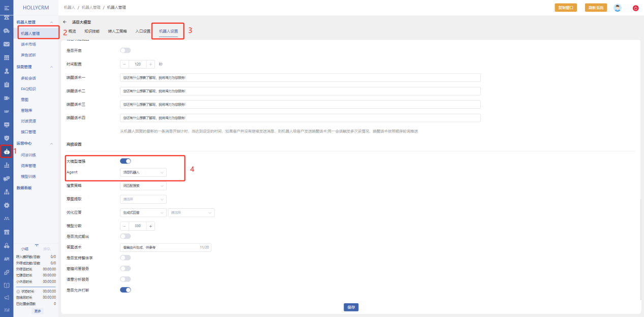The width and height of the screenshot is (644, 317).
Task: Open 词库管理 in the sidebar
Action: coord(28,166)
